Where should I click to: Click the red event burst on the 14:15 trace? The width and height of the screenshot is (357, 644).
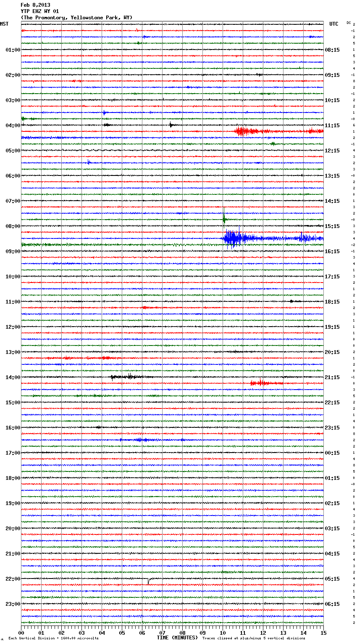[266, 383]
